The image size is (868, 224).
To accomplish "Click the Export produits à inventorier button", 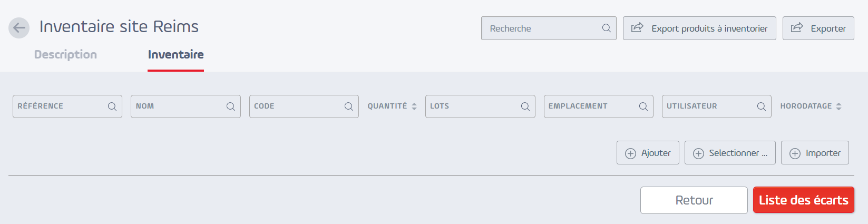I will point(699,28).
